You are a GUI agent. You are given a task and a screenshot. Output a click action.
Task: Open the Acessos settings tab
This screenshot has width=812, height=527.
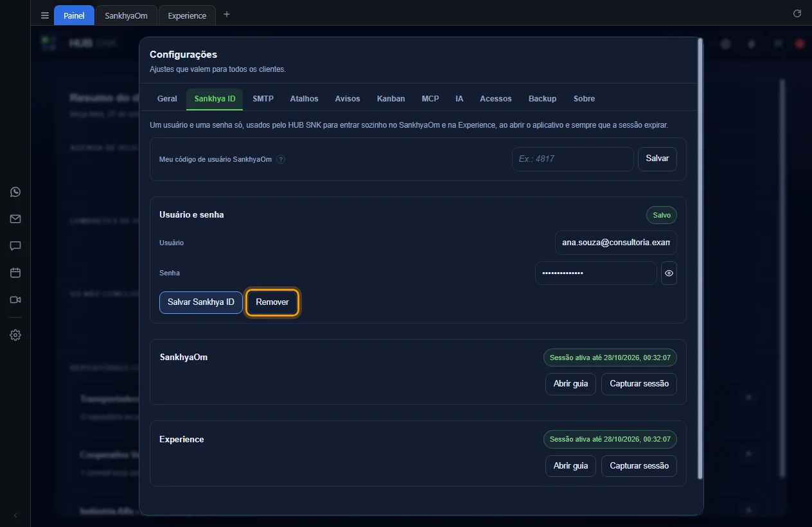pos(496,99)
